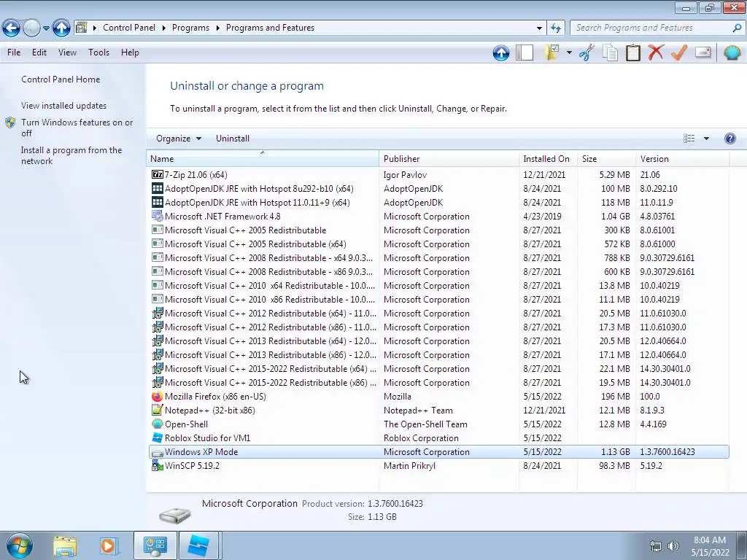747x560 pixels.
Task: Expand arrow after Programs breadcrumb
Action: (x=217, y=28)
